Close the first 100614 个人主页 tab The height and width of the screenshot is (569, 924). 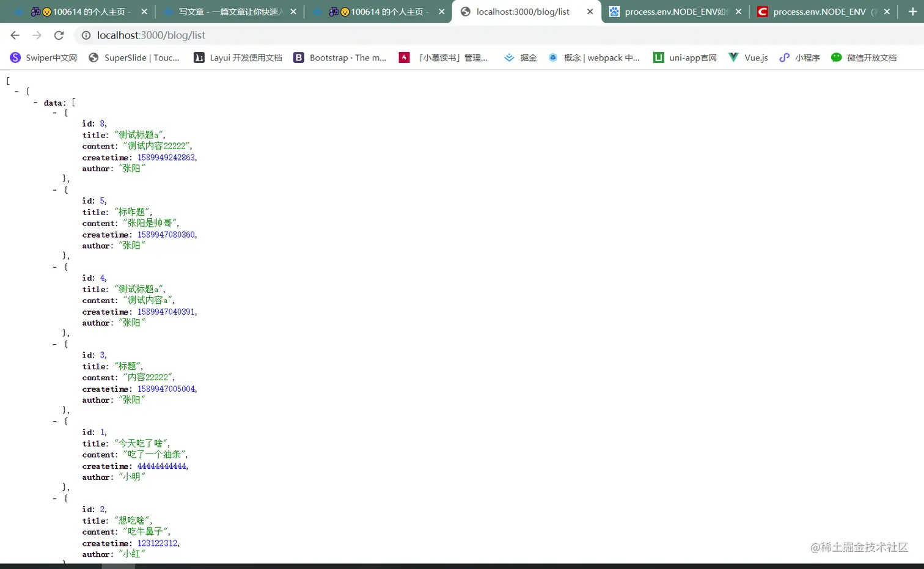144,12
